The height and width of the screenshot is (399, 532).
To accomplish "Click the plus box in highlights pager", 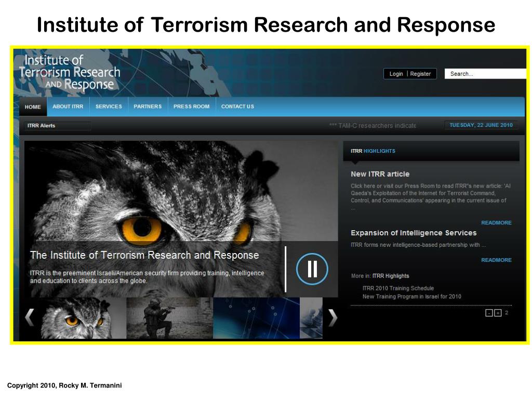I will pos(498,313).
